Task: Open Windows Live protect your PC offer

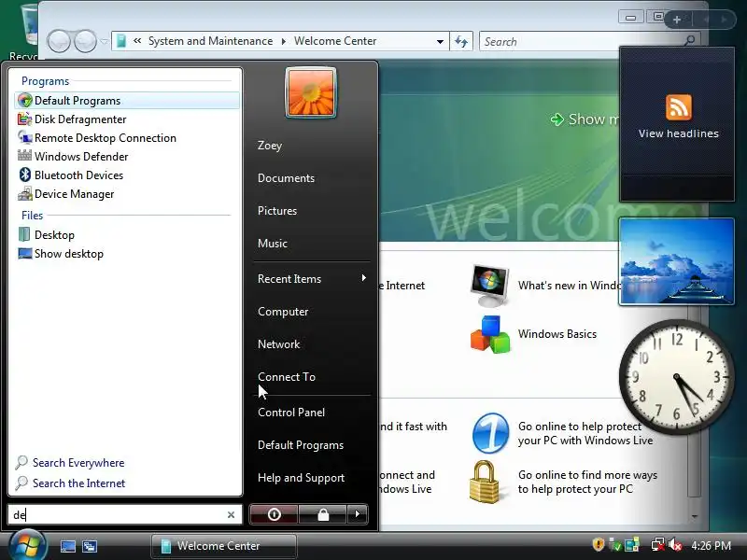Action: pos(562,433)
